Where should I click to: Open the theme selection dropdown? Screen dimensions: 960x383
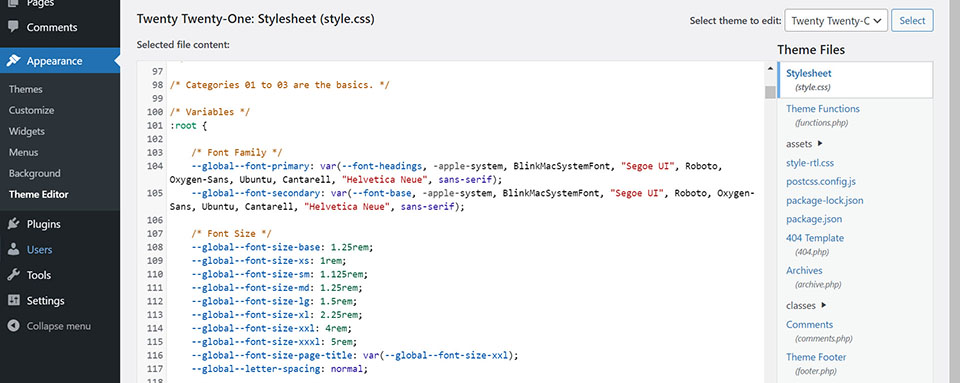pos(836,20)
